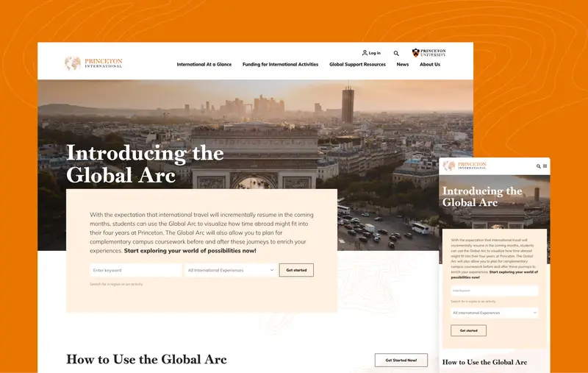Click the desktop Get started button
This screenshot has width=588, height=373.
(x=296, y=270)
